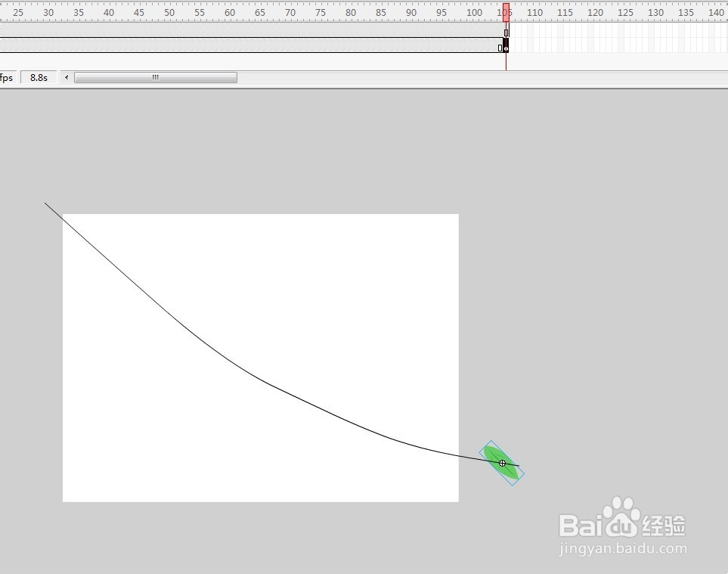Click frame 125 on the timeline ruler

click(625, 13)
